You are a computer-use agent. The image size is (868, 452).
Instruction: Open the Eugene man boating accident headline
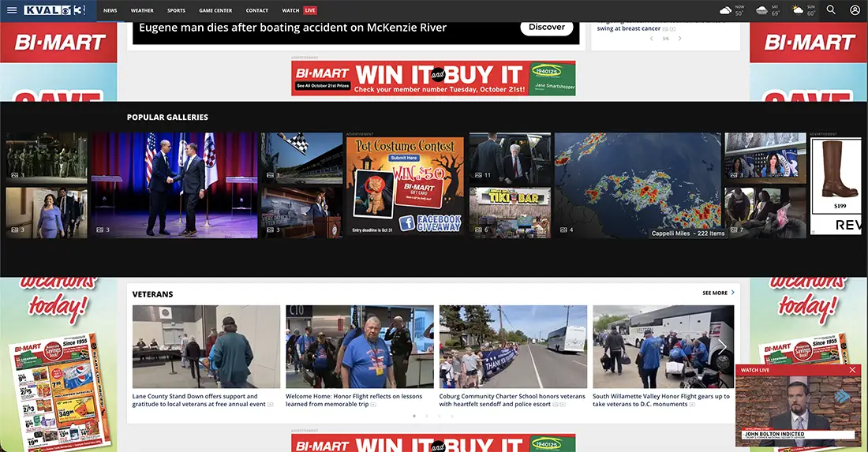[x=293, y=28]
